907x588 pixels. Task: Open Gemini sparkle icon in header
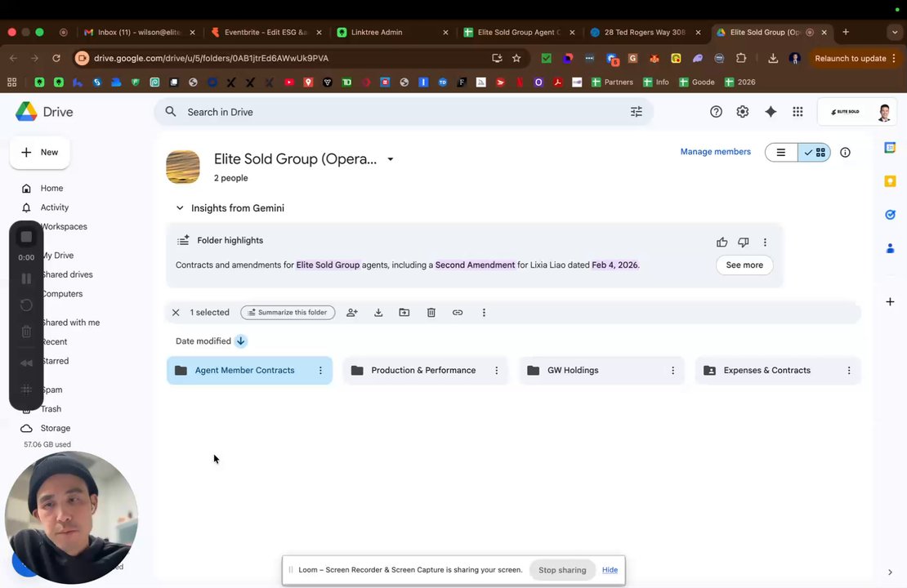pyautogui.click(x=770, y=112)
